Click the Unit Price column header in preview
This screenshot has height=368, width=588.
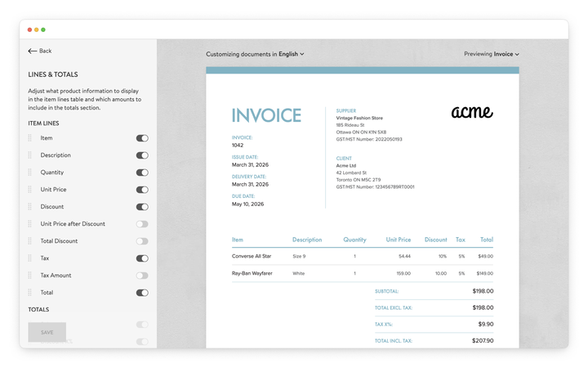click(399, 240)
